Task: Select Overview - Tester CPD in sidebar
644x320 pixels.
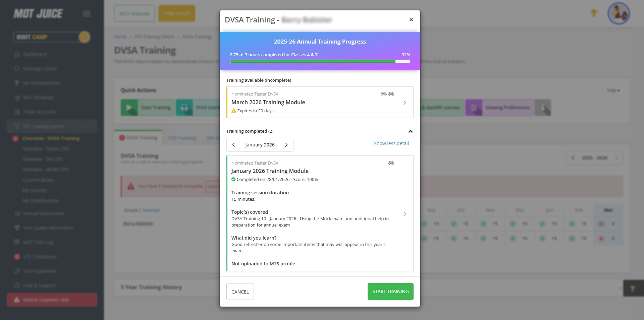Action: [46, 149]
